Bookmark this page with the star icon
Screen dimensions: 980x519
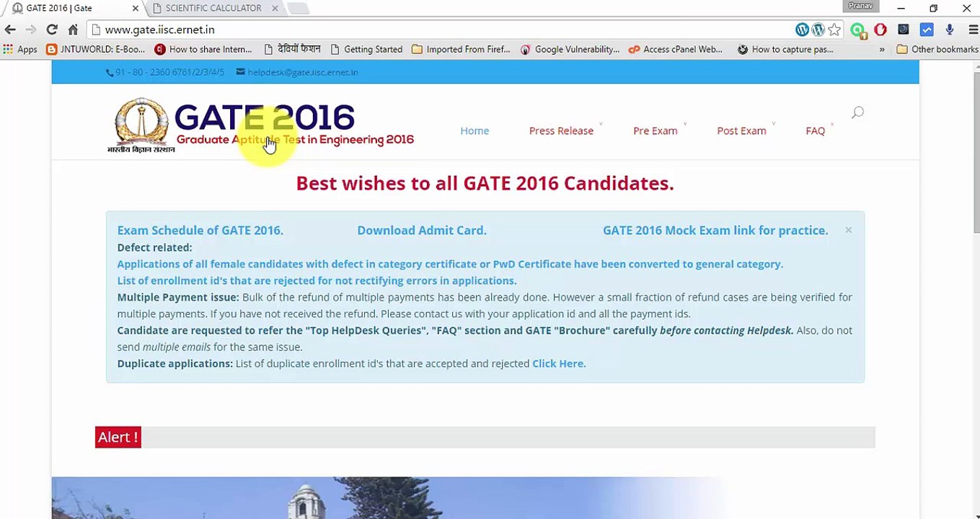pos(834,30)
